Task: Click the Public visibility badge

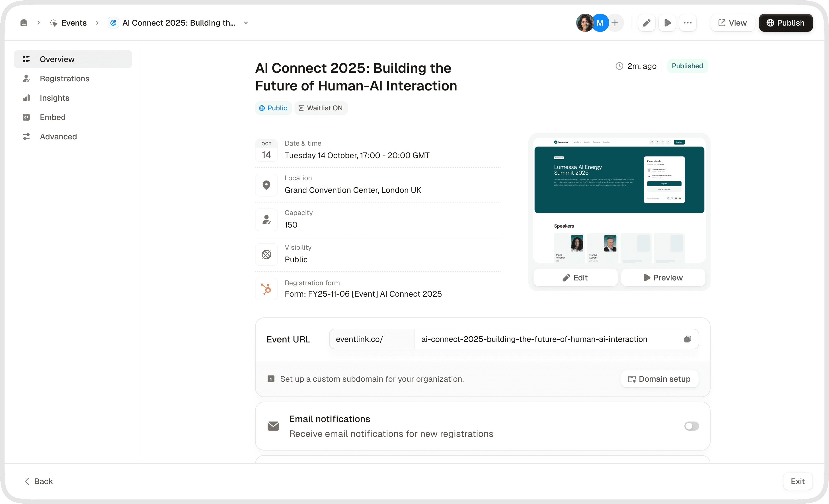Action: 273,108
